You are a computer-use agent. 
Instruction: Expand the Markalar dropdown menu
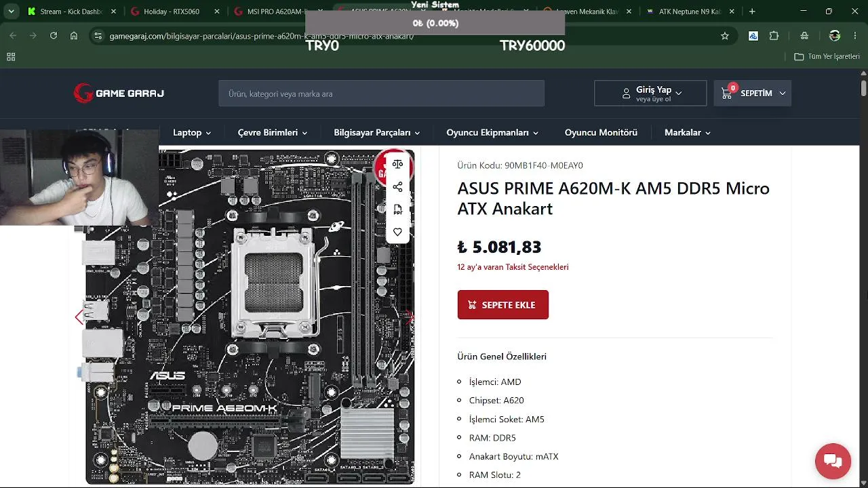(687, 133)
